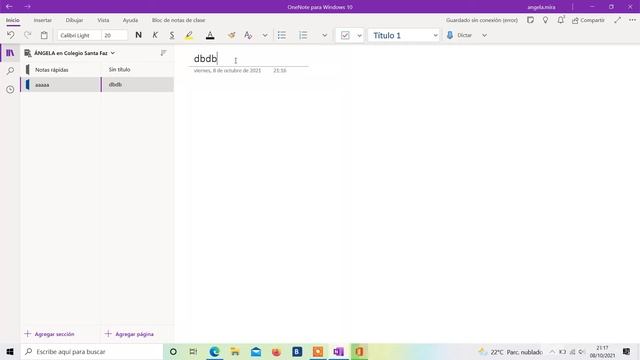The image size is (640, 360).
Task: Open Microsoft Edge from taskbar
Action: pos(214,351)
